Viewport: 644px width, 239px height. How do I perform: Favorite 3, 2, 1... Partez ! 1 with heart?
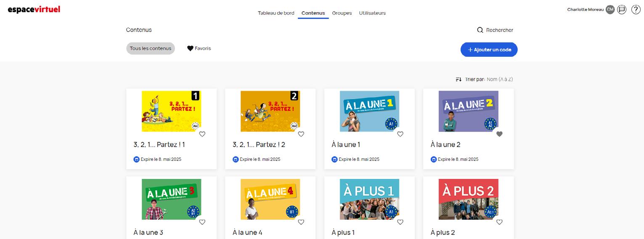pyautogui.click(x=202, y=134)
